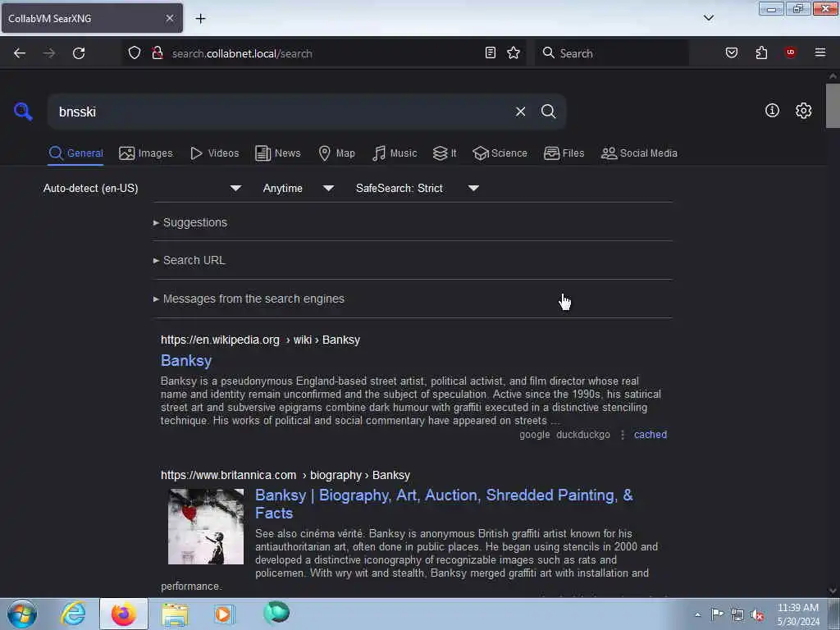Click the insecure connection padlock icon

tap(157, 52)
